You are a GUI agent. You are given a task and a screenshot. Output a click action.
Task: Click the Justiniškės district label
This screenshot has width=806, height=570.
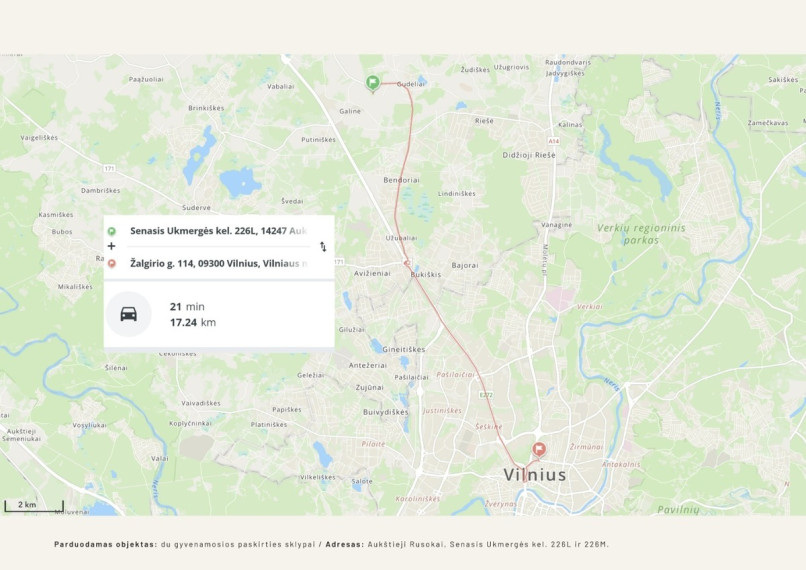[x=442, y=411]
